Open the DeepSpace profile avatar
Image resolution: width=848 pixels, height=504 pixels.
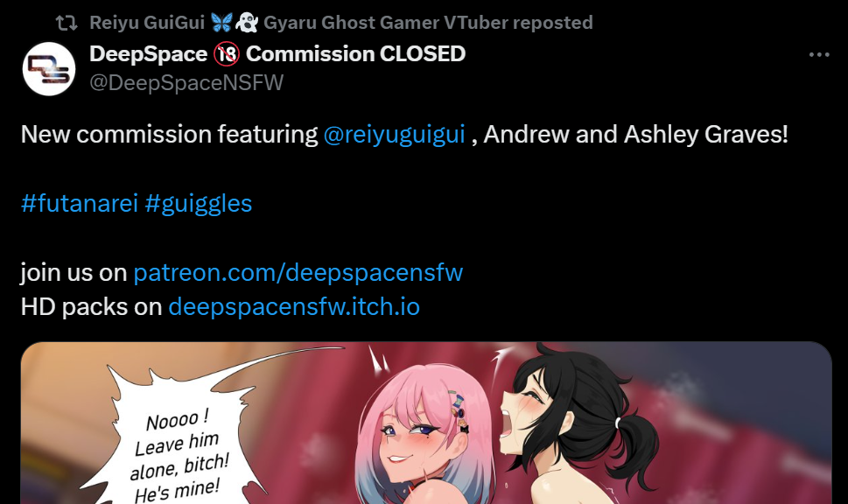pos(49,68)
